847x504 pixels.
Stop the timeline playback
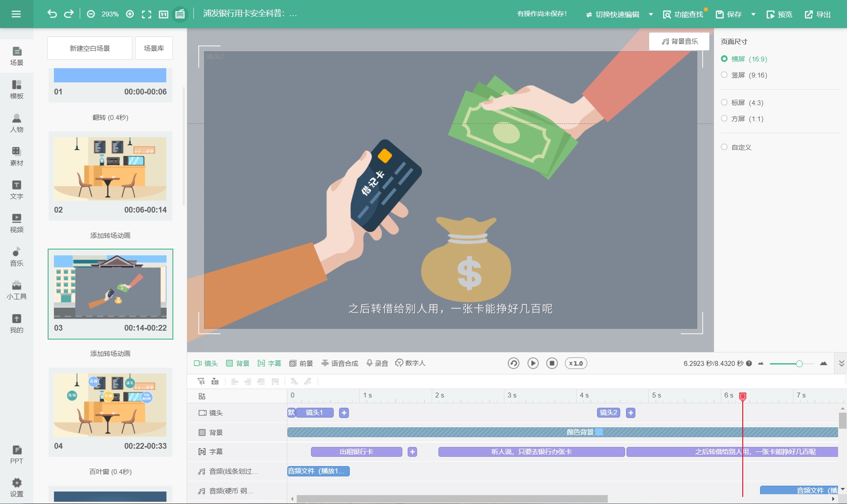click(x=552, y=363)
